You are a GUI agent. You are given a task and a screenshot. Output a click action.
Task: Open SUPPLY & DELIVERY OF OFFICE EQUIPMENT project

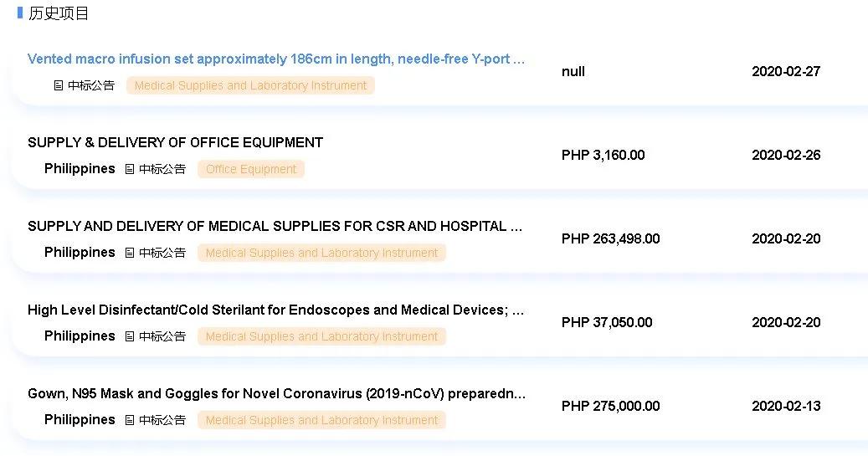(x=175, y=142)
